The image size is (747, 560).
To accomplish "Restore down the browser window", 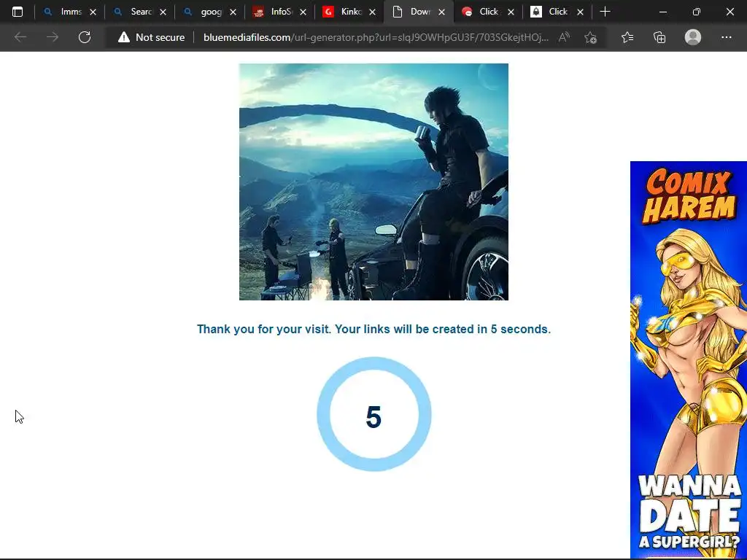I will click(x=697, y=12).
